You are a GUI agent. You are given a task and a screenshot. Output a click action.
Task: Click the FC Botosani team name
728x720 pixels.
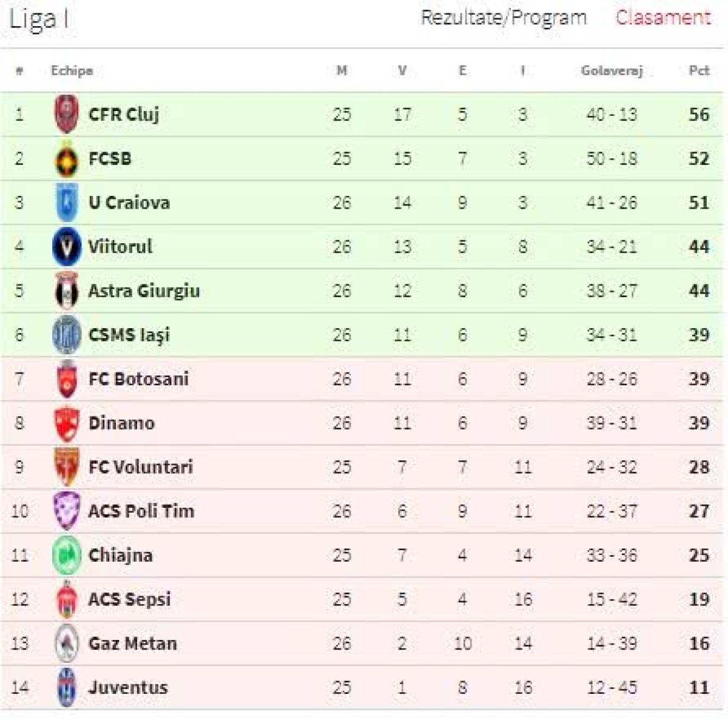coord(138,379)
